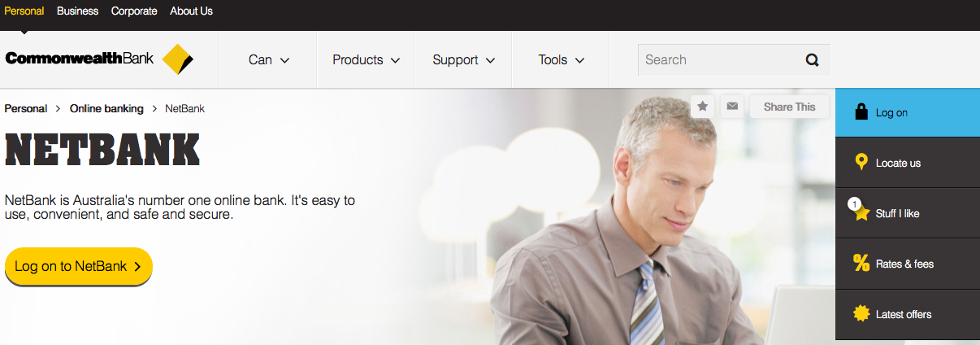The width and height of the screenshot is (980, 345).
Task: Click the Log on to NetBank button
Action: [x=78, y=266]
